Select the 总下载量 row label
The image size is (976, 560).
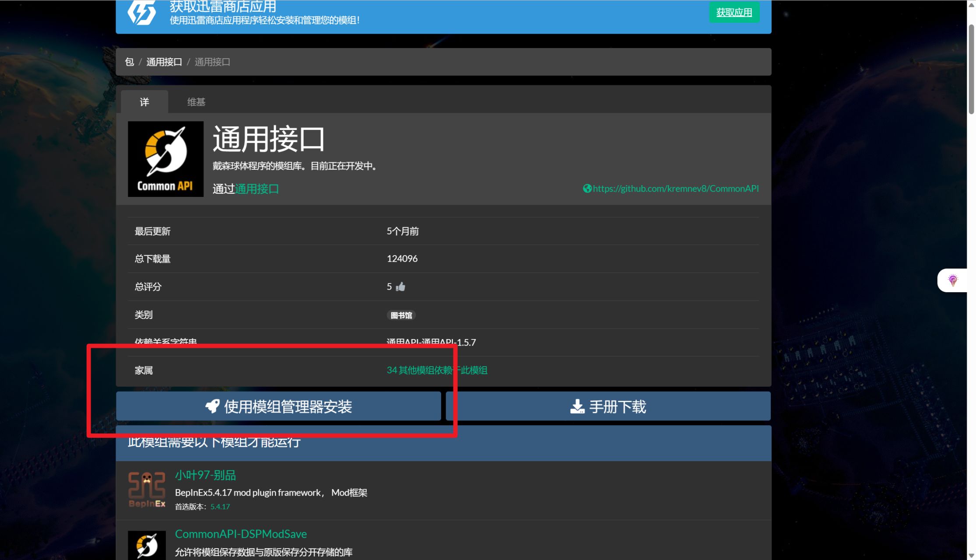click(x=152, y=259)
